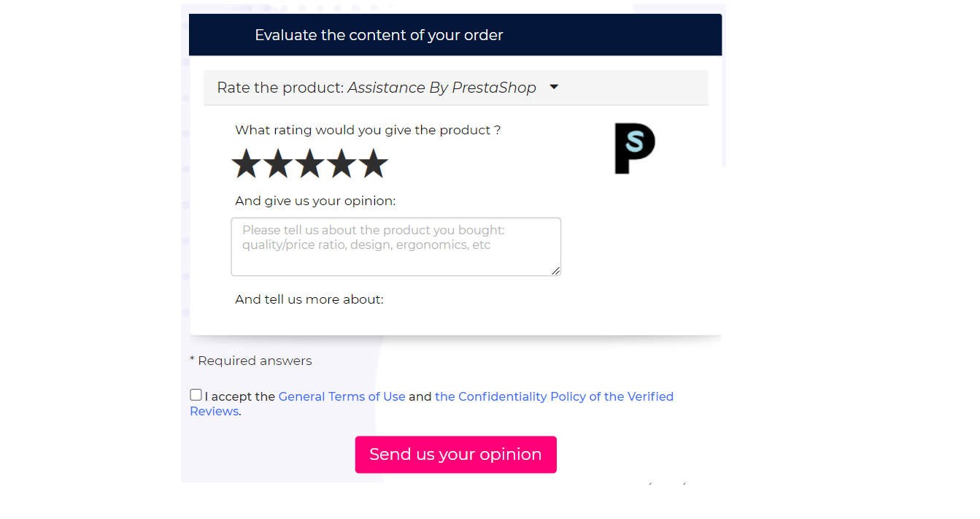This screenshot has height=519, width=980.
Task: Open General Terms of Use link
Action: tap(342, 396)
